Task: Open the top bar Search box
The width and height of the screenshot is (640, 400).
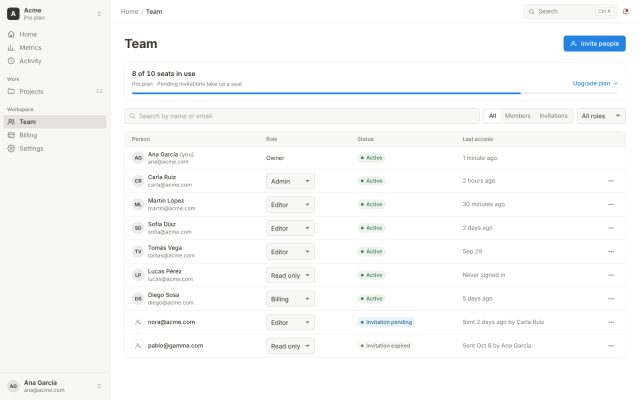Action: coord(570,11)
